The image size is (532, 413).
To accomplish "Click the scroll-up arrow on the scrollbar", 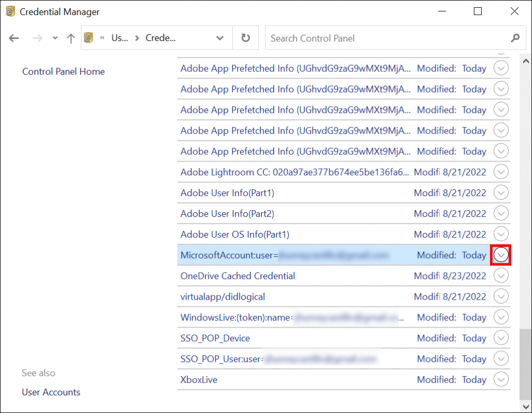I will tap(525, 61).
